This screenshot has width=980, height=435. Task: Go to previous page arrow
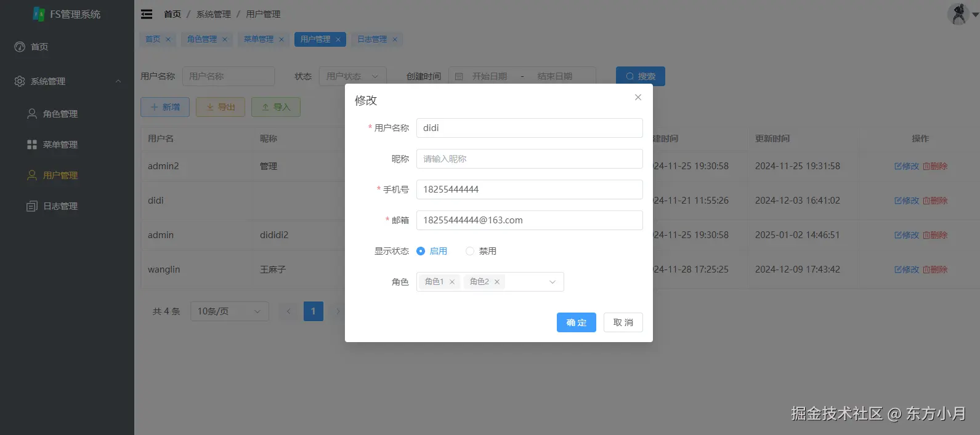point(288,311)
